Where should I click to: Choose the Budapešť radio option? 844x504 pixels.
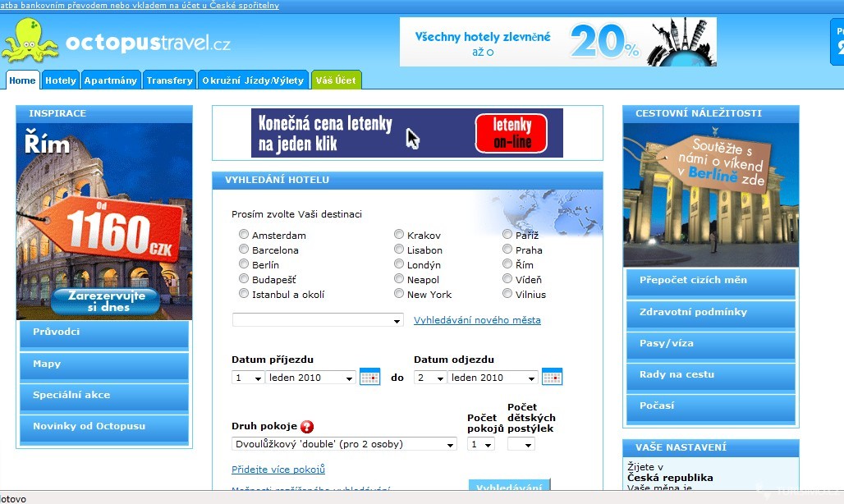244,278
